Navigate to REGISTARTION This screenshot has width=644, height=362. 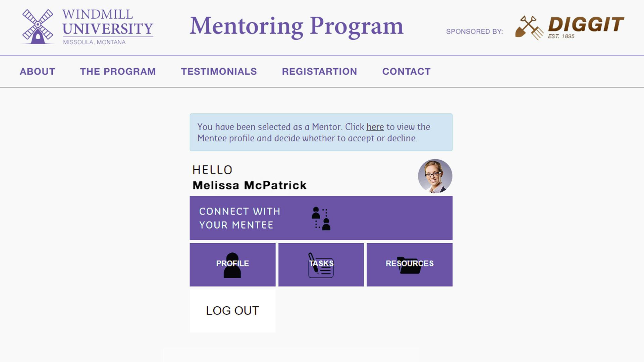[320, 71]
